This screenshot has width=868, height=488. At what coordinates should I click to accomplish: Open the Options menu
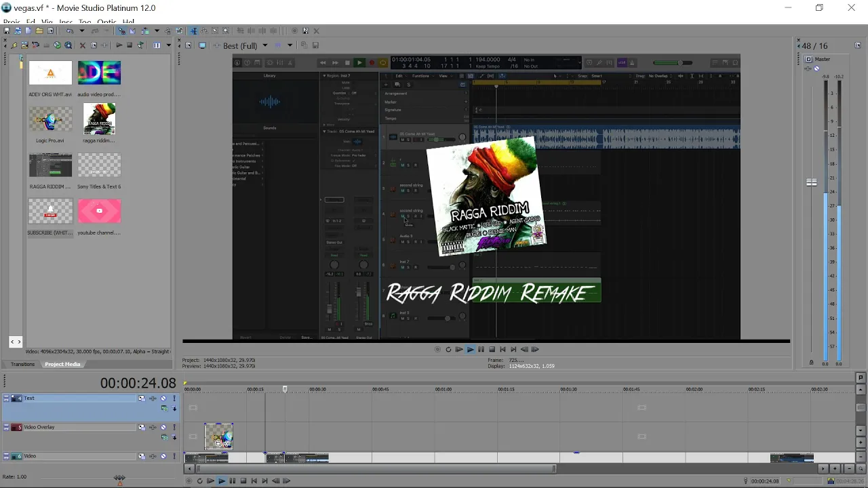click(x=107, y=22)
